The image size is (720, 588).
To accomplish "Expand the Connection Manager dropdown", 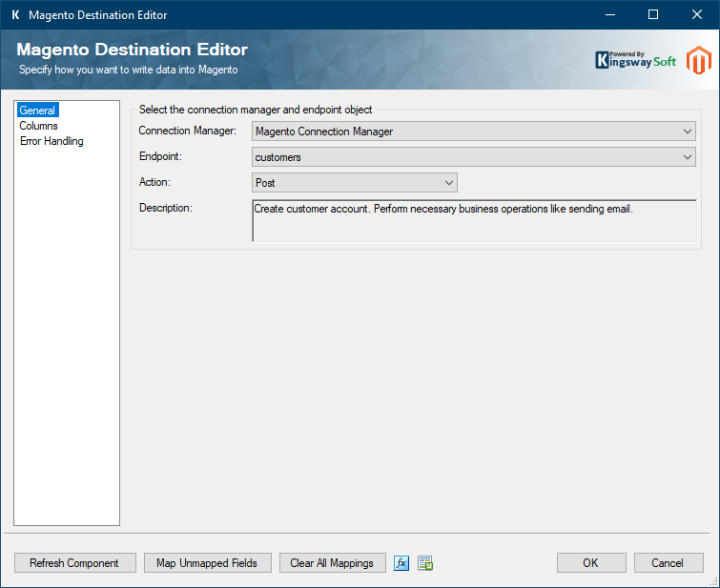I will tap(473, 132).
